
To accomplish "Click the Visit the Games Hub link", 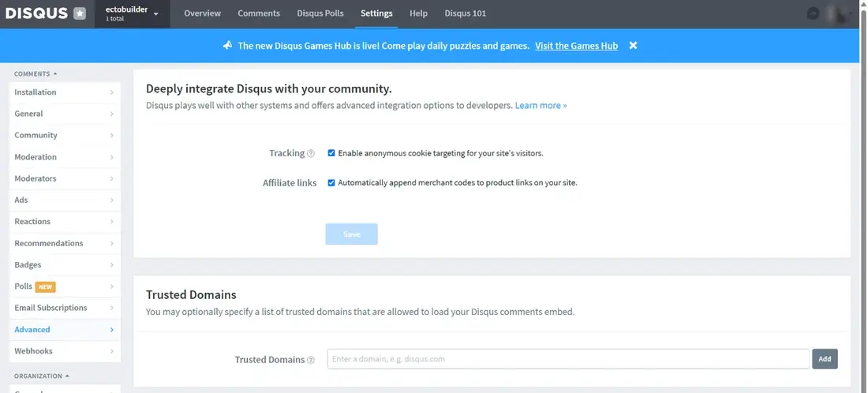I will [x=576, y=46].
